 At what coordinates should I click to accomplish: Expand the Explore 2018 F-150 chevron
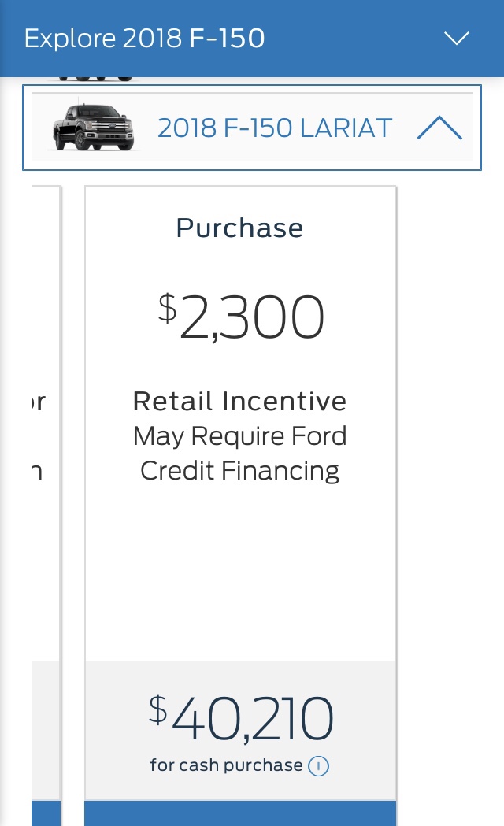(x=456, y=38)
